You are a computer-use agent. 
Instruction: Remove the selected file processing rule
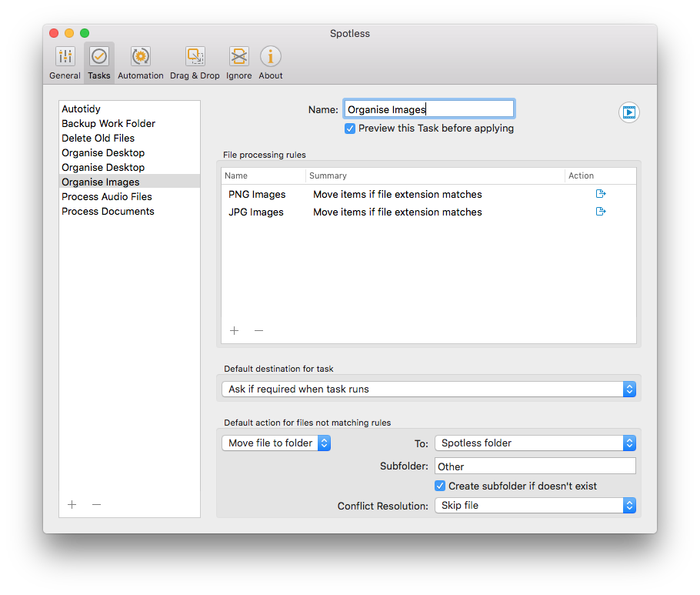click(x=259, y=330)
